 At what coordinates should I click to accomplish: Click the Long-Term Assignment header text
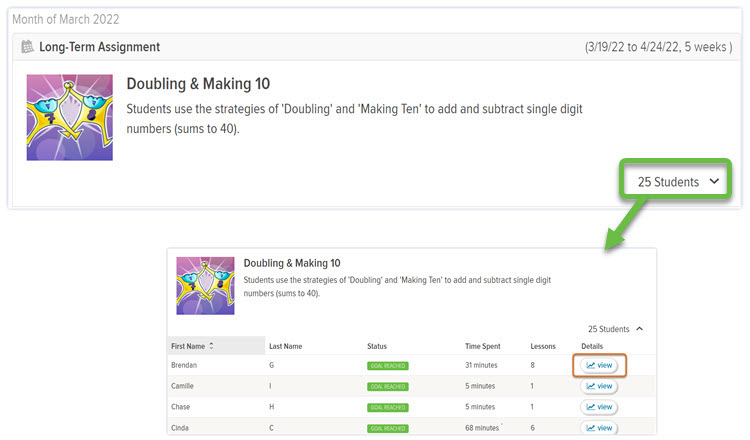pos(99,47)
